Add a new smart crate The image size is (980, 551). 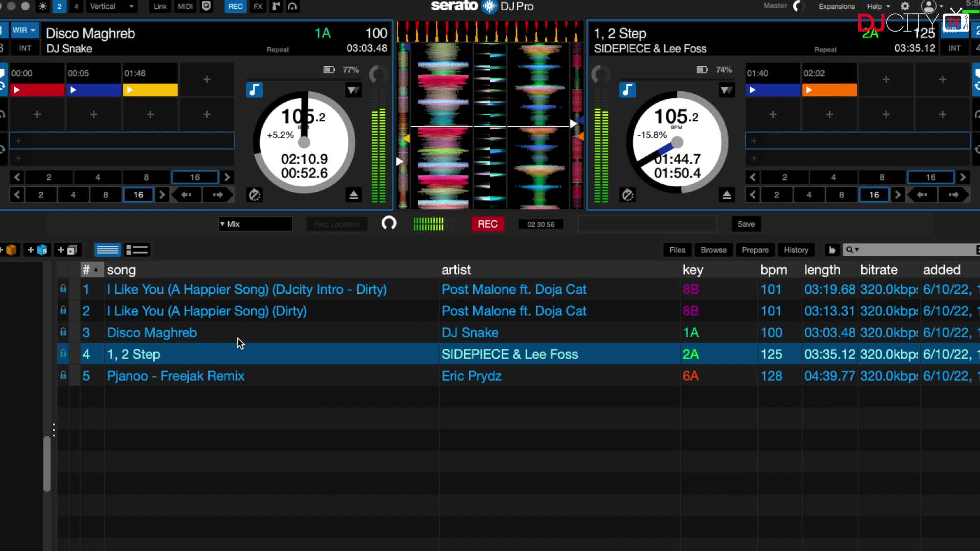pos(37,250)
